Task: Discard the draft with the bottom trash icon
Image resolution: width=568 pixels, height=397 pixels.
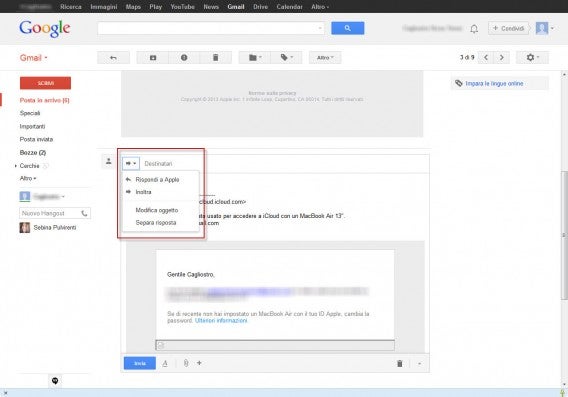Action: tap(400, 363)
